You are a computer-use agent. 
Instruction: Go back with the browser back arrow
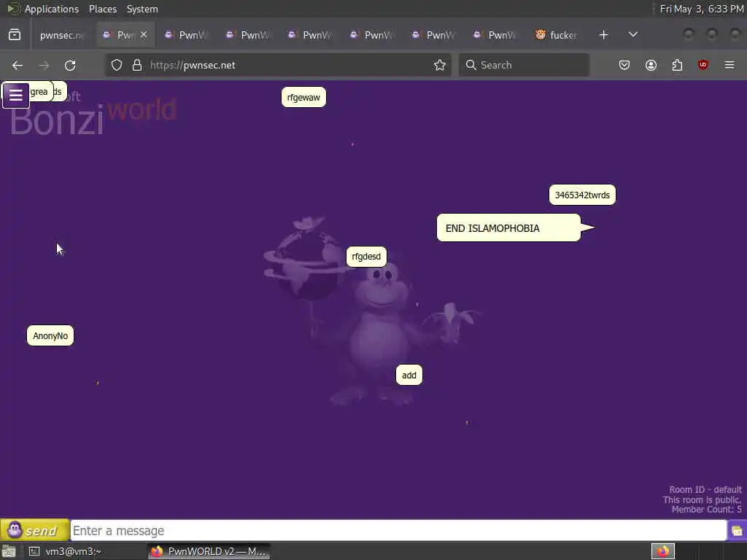coord(18,65)
